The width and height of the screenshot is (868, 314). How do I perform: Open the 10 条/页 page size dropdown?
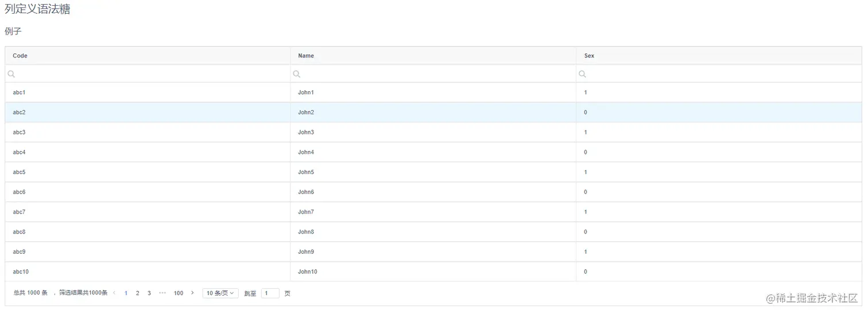(x=220, y=293)
